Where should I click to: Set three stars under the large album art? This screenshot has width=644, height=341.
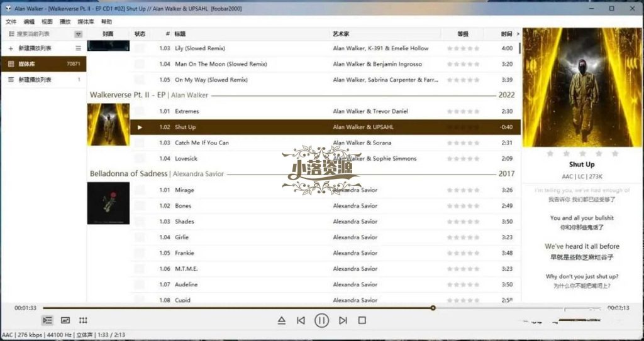point(582,153)
